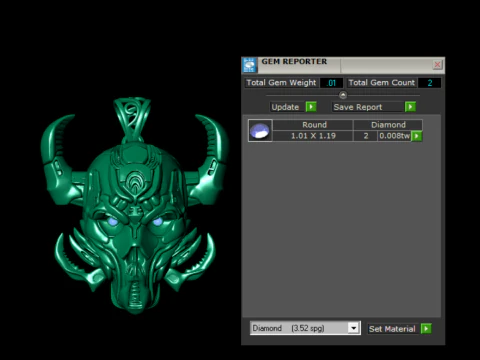Click the Total Gem Count value 2
The height and width of the screenshot is (360, 480).
click(x=430, y=83)
